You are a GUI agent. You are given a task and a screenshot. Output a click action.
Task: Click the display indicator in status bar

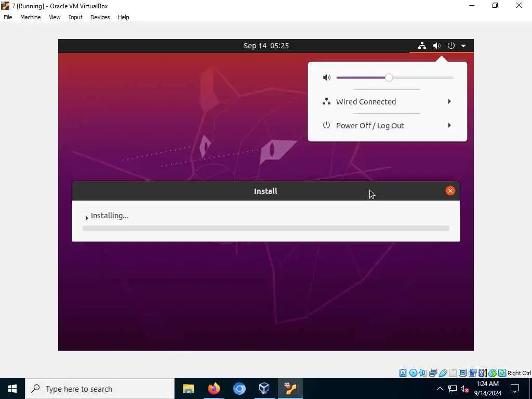[x=462, y=373]
